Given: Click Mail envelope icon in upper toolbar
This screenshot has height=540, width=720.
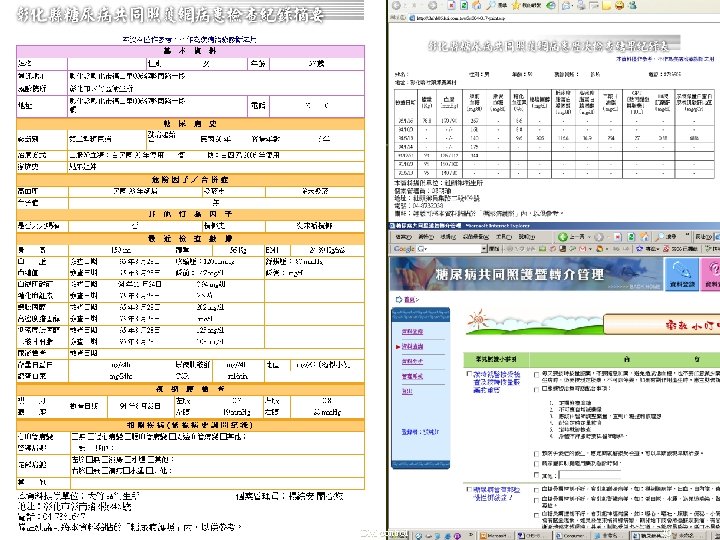Looking at the screenshot, I should [566, 6].
